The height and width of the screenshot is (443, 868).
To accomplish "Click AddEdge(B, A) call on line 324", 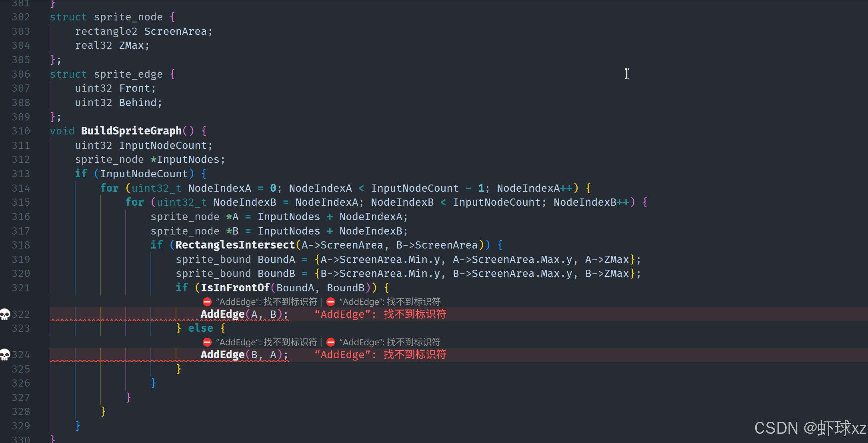I will pos(222,355).
